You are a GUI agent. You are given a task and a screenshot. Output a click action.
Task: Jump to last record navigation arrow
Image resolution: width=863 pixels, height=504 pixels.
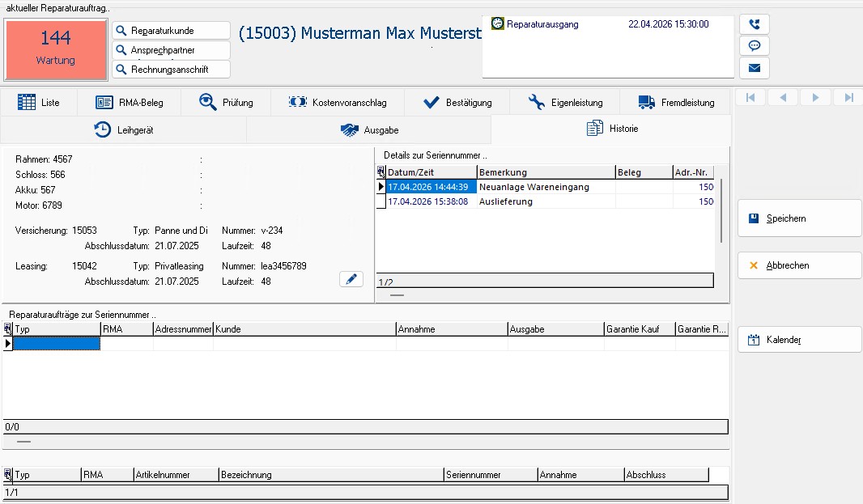[848, 98]
